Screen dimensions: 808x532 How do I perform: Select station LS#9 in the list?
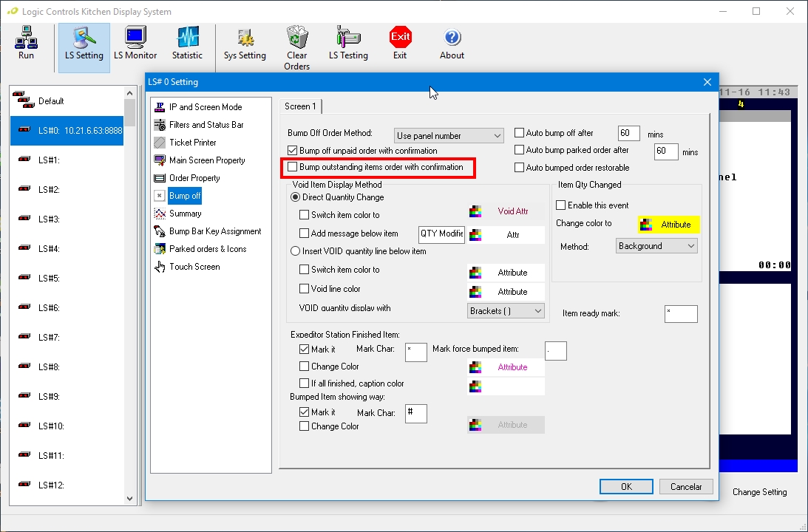pos(67,396)
